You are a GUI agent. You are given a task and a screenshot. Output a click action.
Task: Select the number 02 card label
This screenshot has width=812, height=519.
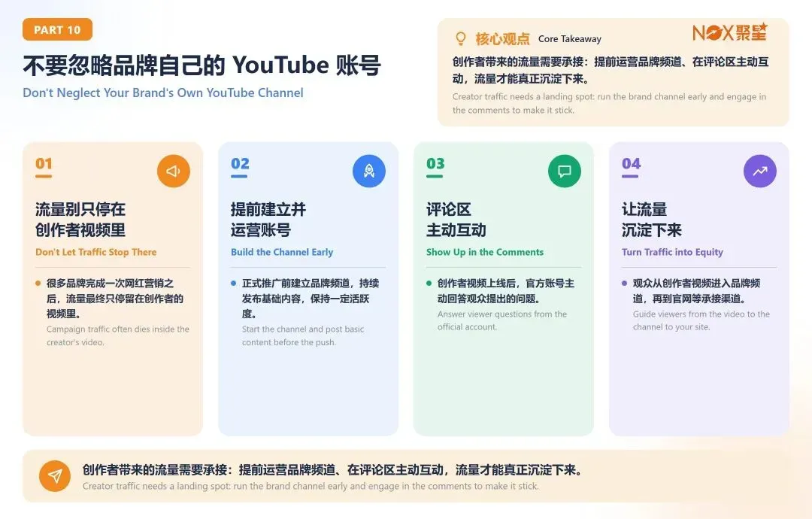240,164
